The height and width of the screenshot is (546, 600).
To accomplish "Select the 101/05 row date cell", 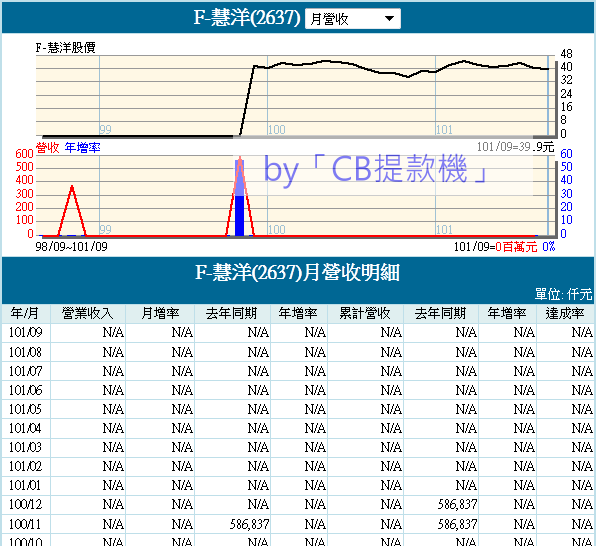I will (x=25, y=409).
